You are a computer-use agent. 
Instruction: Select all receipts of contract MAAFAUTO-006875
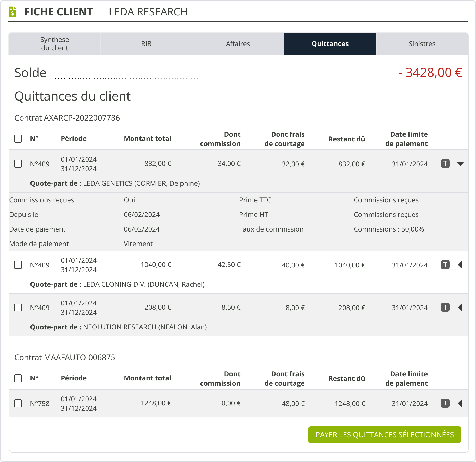[18, 378]
